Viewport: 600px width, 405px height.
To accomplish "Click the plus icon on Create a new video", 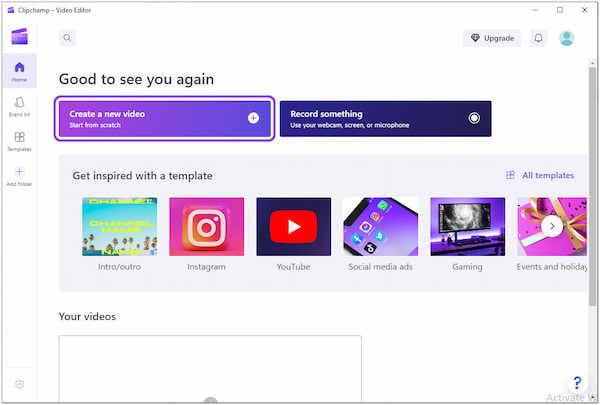I will click(x=253, y=118).
